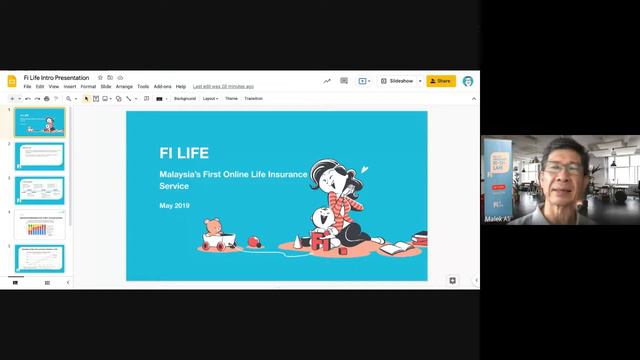Open the zoom tool

point(69,99)
